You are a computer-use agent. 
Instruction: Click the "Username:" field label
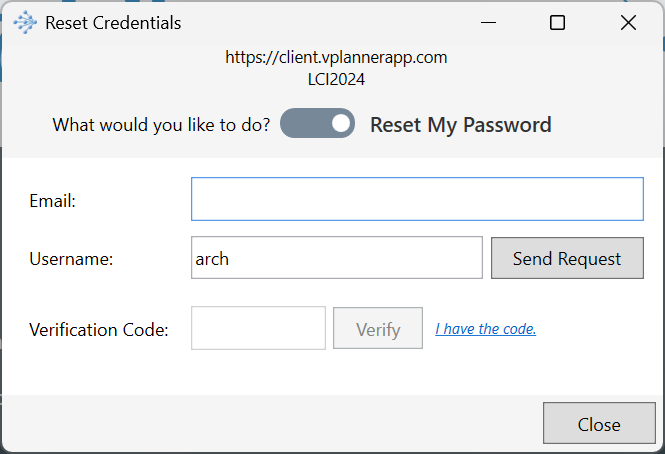pyautogui.click(x=71, y=259)
